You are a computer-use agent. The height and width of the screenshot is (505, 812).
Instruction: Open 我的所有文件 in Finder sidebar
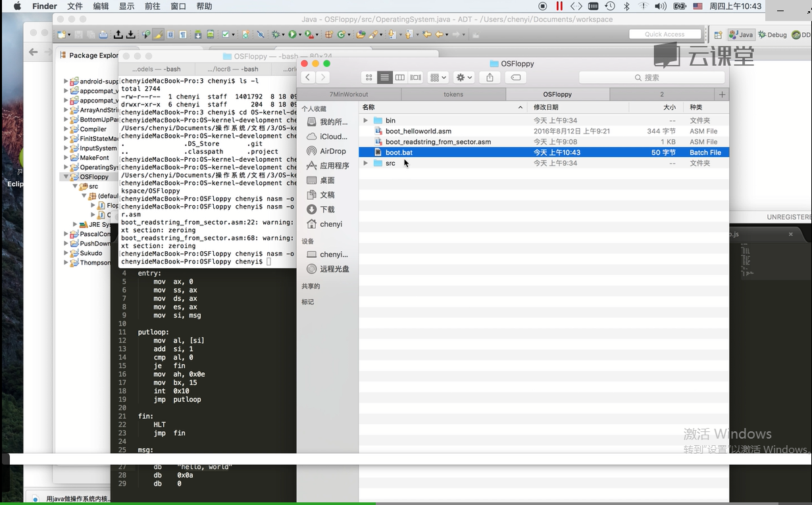tap(327, 122)
